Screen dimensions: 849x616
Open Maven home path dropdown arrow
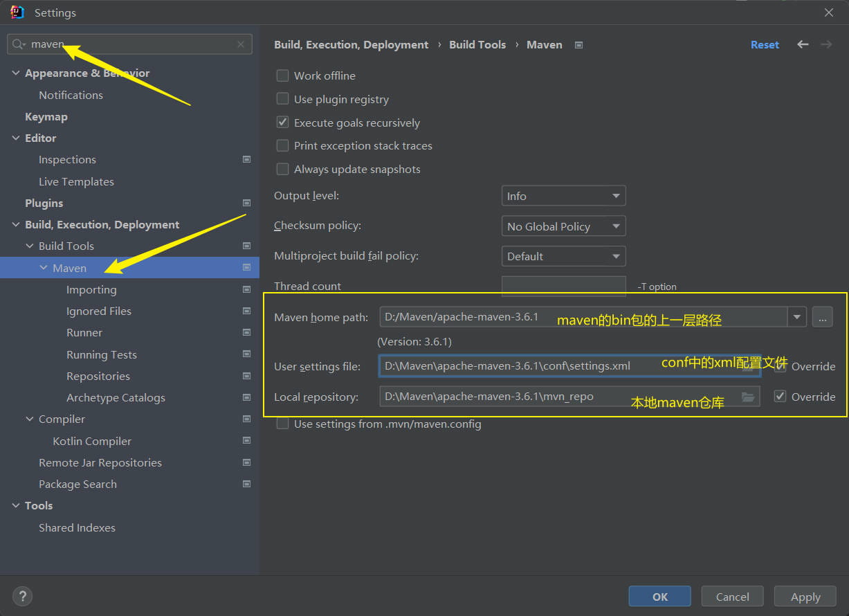click(x=797, y=318)
